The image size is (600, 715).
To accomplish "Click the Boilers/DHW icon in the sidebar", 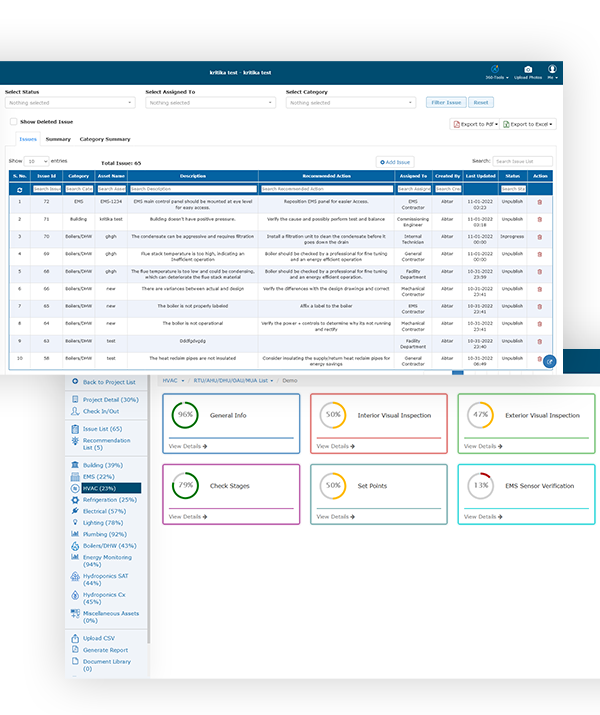I will [x=75, y=545].
